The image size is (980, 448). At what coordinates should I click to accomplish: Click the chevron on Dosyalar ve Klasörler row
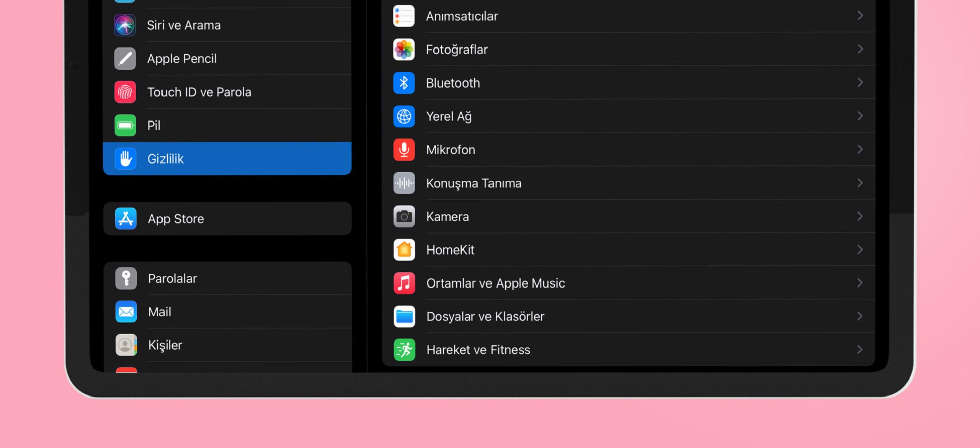pyautogui.click(x=860, y=316)
